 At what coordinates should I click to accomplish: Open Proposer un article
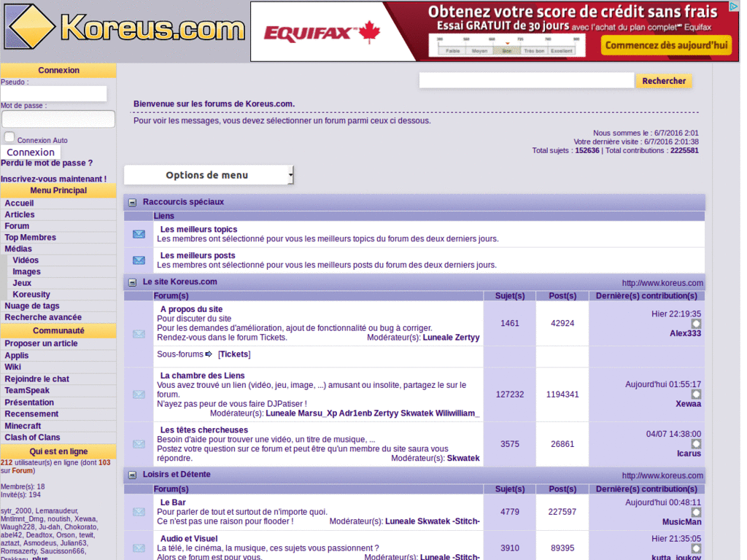[x=41, y=344]
